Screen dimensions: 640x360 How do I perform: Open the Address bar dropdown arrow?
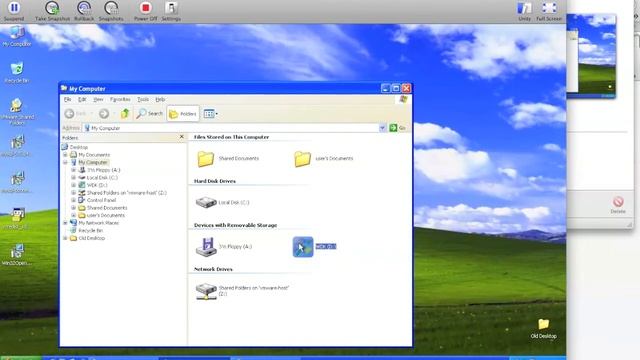click(382, 128)
